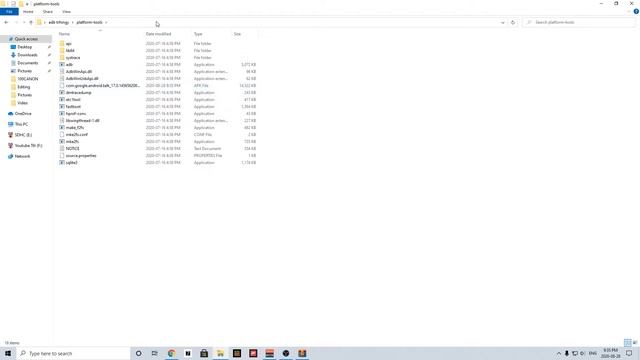
Task: Open Explorer Help icon
Action: pos(636,12)
